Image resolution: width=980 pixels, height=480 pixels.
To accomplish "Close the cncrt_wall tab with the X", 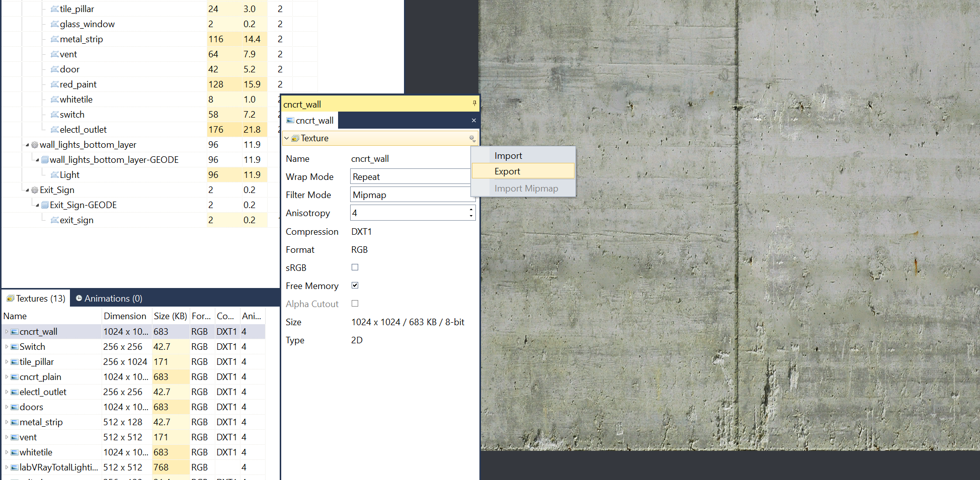I will tap(473, 121).
